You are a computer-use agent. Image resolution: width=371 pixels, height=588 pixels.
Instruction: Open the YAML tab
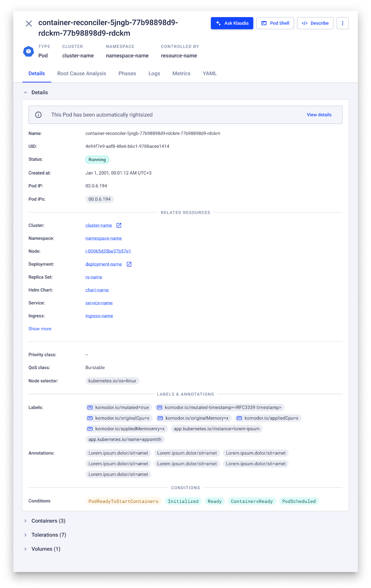pos(210,73)
